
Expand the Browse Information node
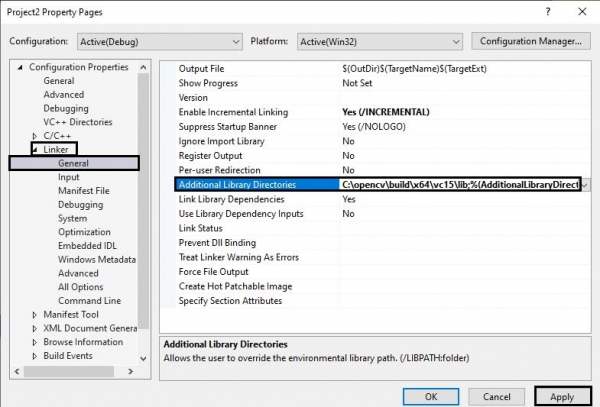click(x=35, y=342)
